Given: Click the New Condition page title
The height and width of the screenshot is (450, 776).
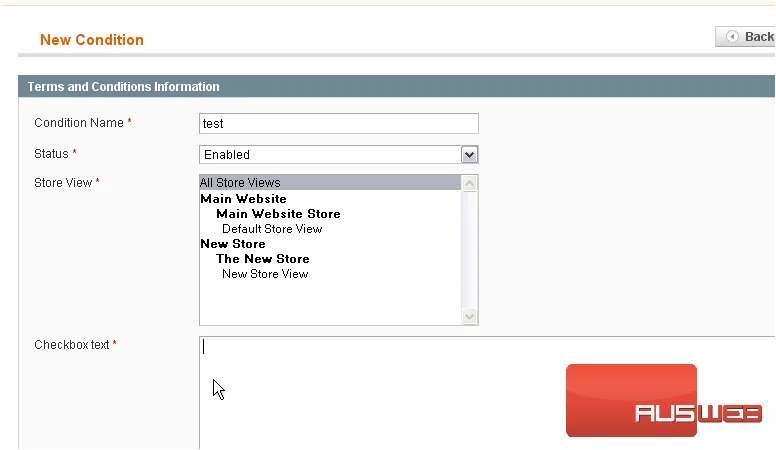Looking at the screenshot, I should 92,40.
